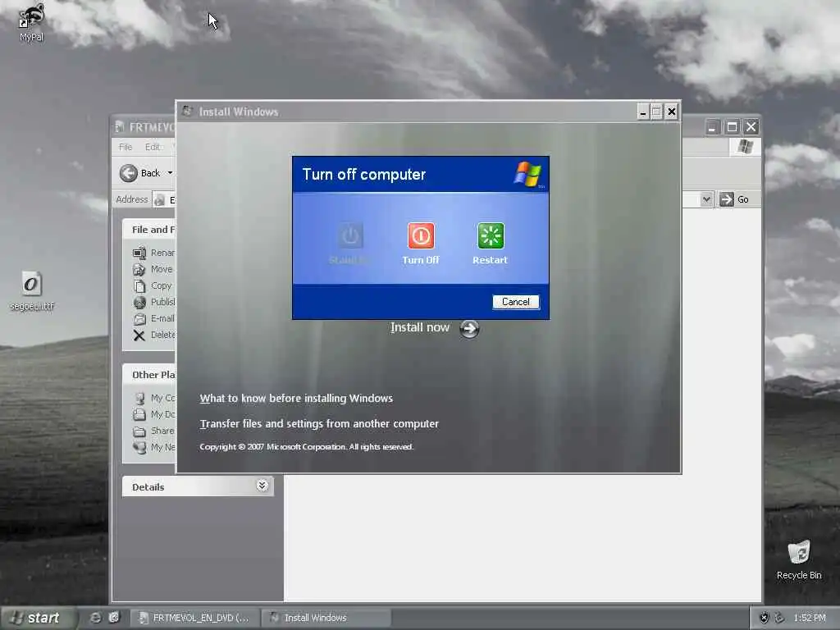Click the red Turn Off power icon
This screenshot has height=630, width=840.
421,235
